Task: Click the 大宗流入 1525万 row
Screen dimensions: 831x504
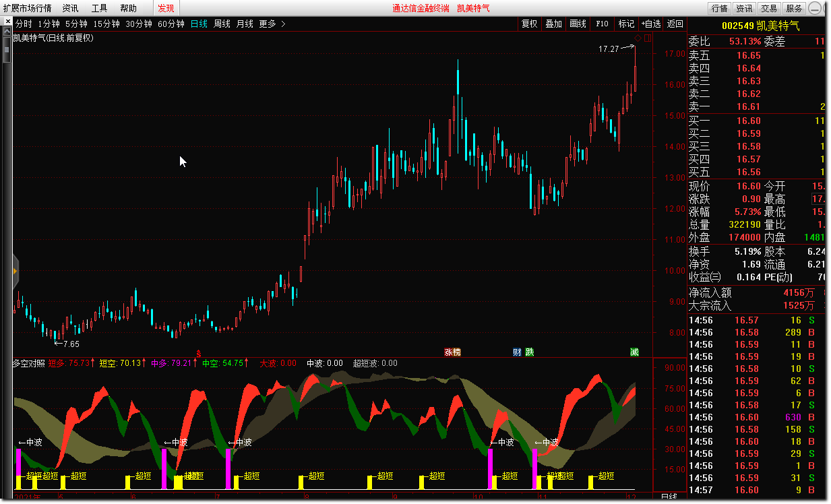Action: [756, 305]
